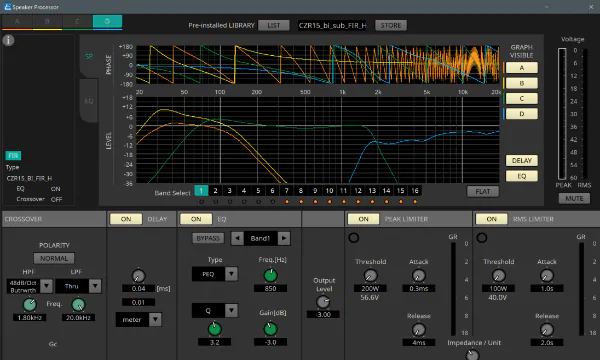This screenshot has width=600, height=360.
Task: Go to previous EQ band arrow
Action: (237, 238)
